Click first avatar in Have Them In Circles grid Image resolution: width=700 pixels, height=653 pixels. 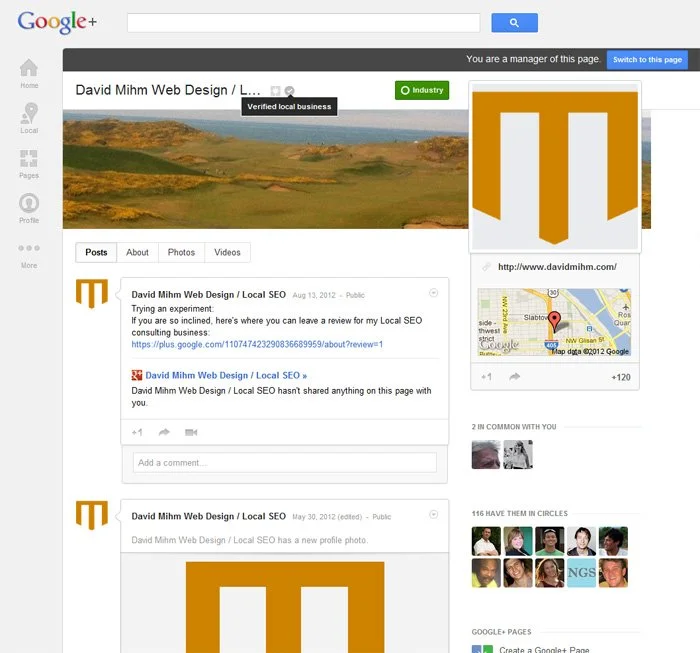click(486, 541)
